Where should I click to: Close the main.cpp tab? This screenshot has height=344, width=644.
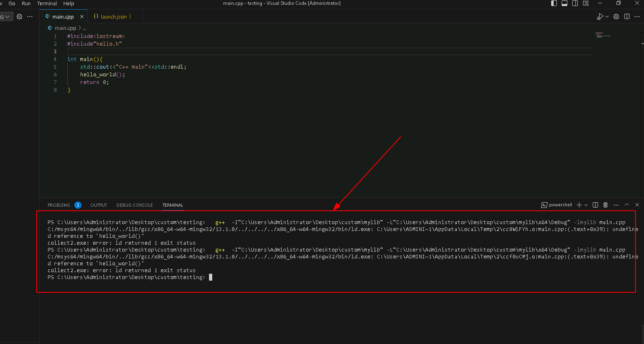tap(82, 17)
